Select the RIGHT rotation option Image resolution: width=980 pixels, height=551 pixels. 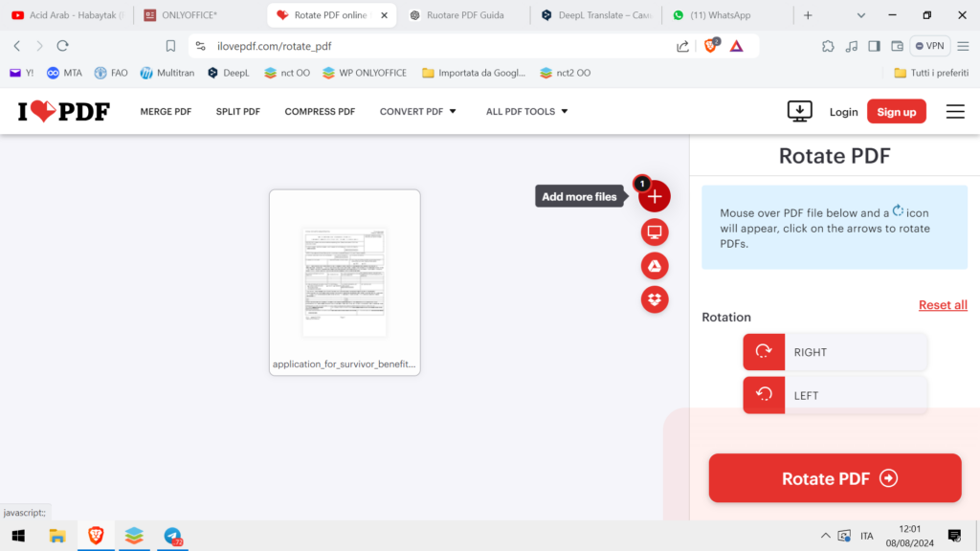tap(835, 352)
